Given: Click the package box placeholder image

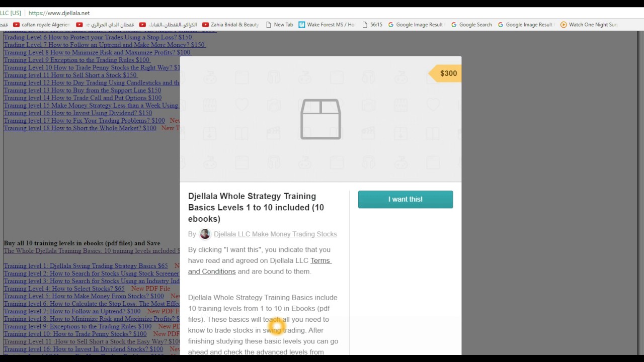Looking at the screenshot, I should [x=320, y=119].
